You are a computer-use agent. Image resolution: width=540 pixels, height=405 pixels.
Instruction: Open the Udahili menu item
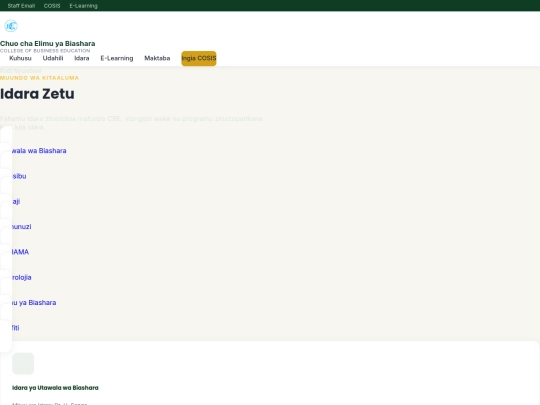pyautogui.click(x=53, y=58)
